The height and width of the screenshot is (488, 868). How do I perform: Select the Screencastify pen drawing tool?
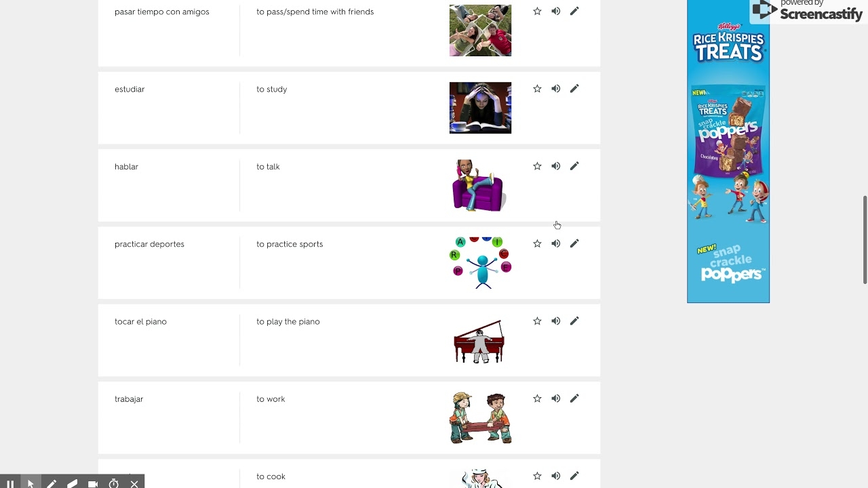(52, 484)
